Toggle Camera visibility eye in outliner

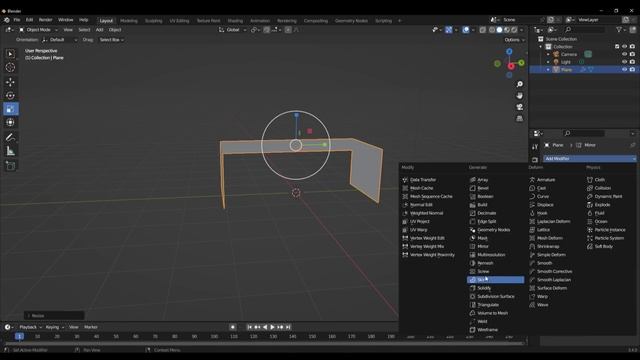pos(624,54)
